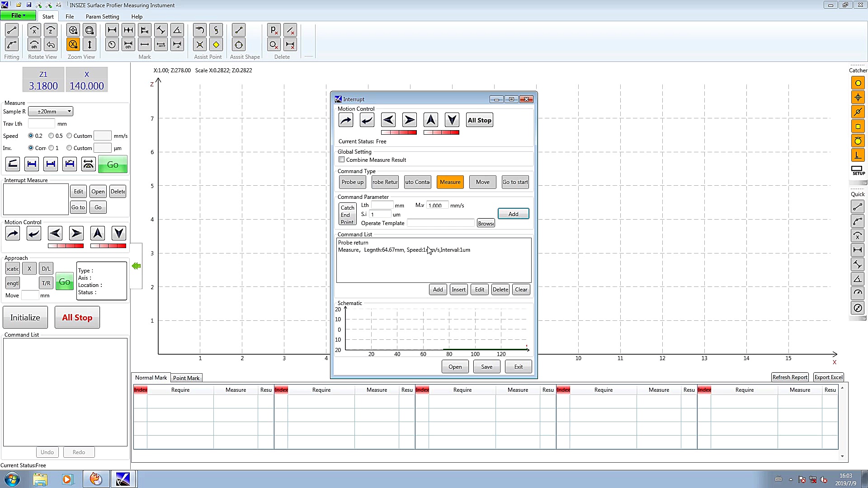Click the red speed indicator bar
The height and width of the screenshot is (488, 868).
point(399,132)
